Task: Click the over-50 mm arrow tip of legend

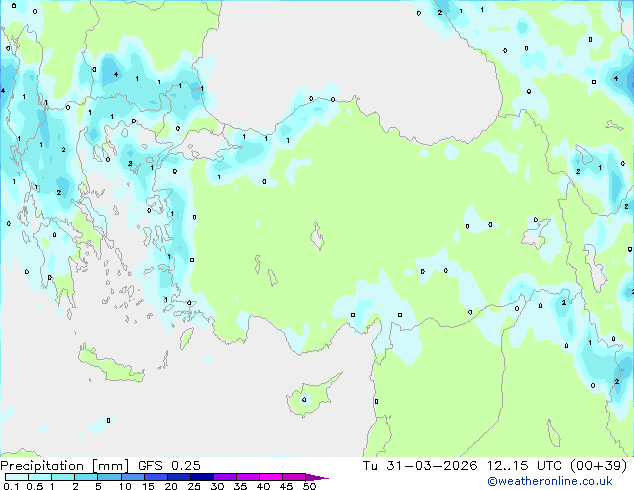Action: point(317,477)
